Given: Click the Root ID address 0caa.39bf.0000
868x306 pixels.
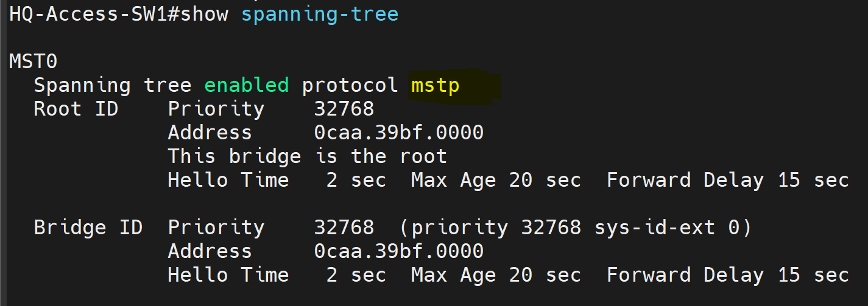Looking at the screenshot, I should tap(399, 133).
